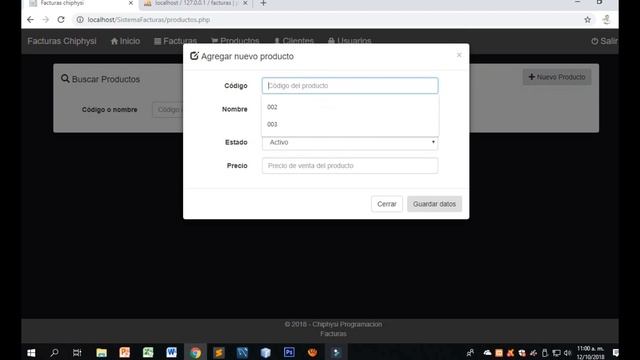The width and height of the screenshot is (640, 360).
Task: Open Excel from taskbar
Action: (148, 353)
